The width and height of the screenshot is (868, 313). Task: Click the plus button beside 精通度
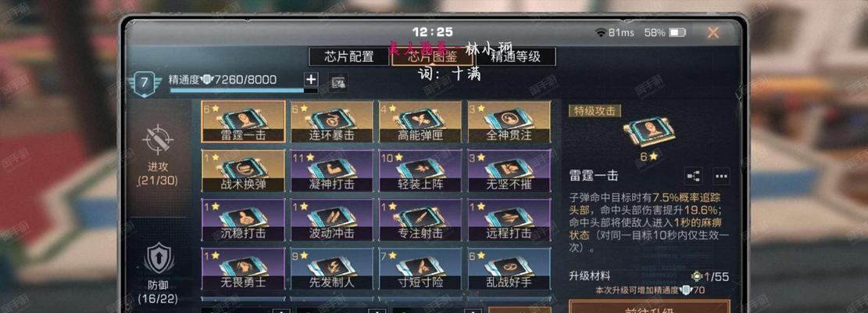click(313, 80)
